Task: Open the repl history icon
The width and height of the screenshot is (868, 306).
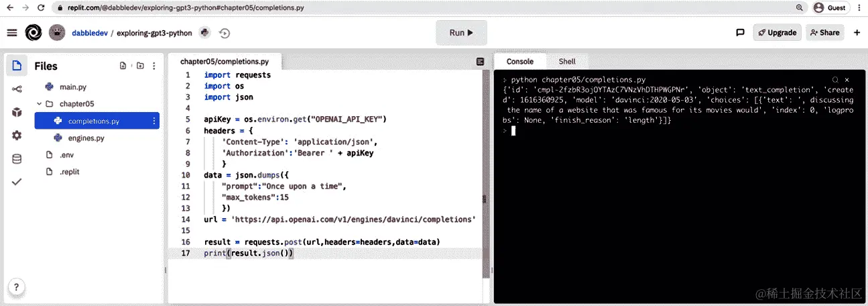Action: pos(225,33)
